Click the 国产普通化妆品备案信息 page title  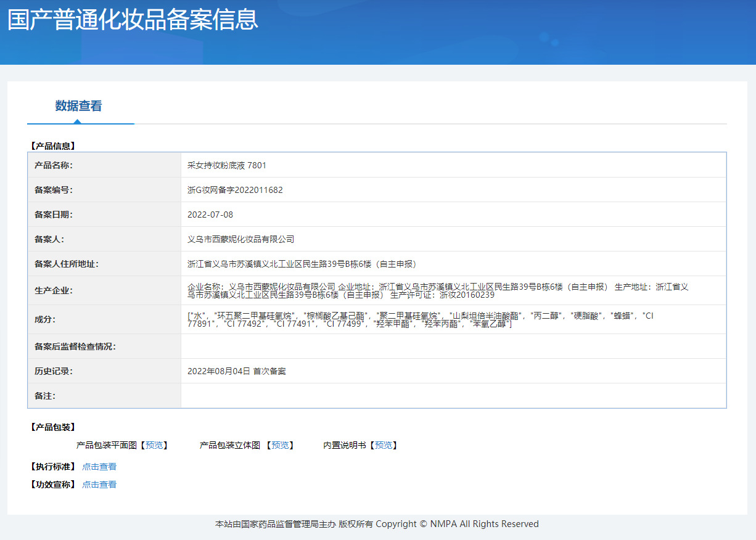133,20
